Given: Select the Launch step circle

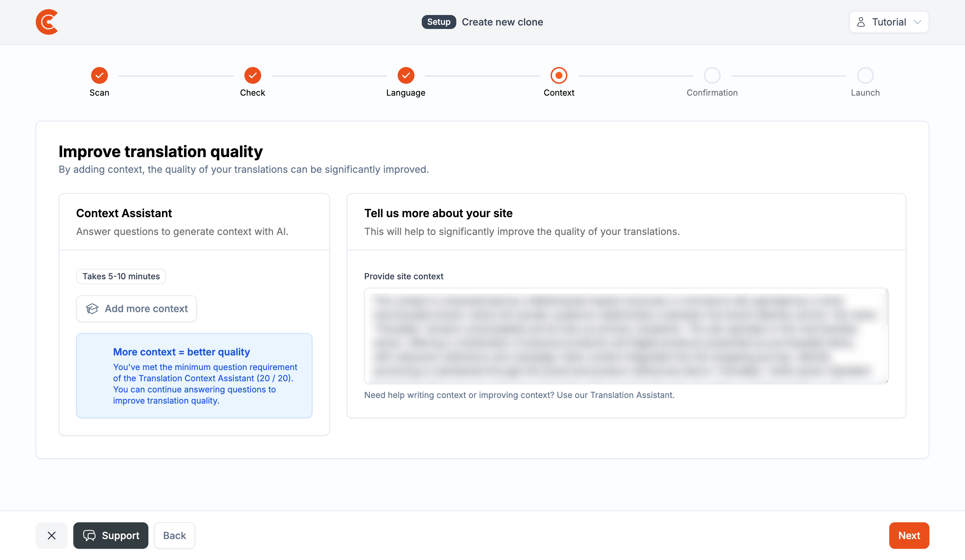Looking at the screenshot, I should pos(865,75).
